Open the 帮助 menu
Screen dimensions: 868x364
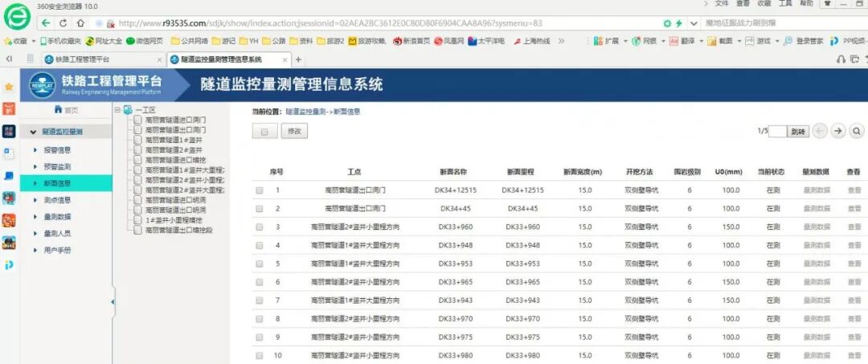click(x=807, y=3)
